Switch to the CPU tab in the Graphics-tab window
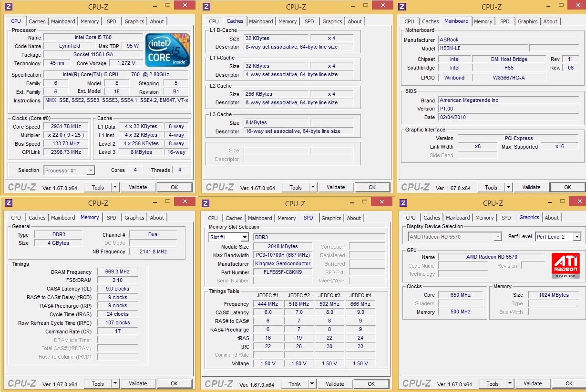Screen dimensions: 586x392 pyautogui.click(x=411, y=218)
